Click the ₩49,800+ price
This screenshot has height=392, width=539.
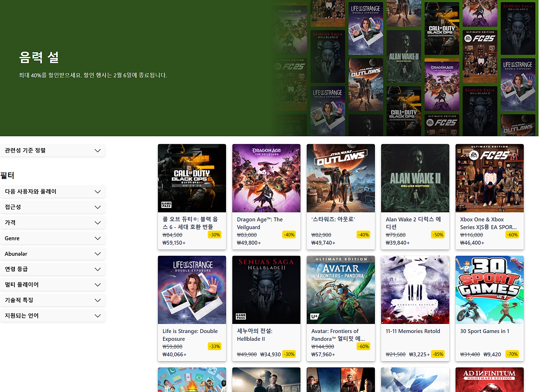pos(249,243)
